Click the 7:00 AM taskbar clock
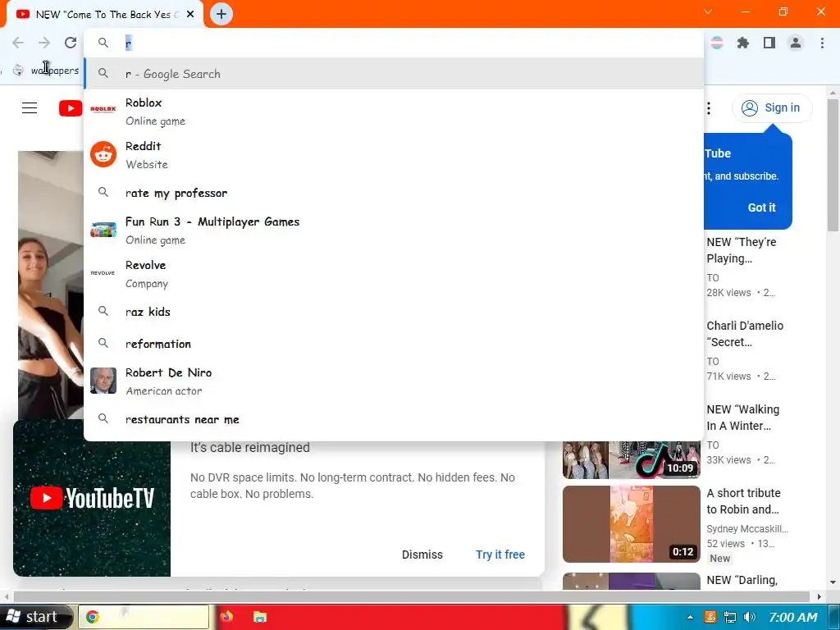This screenshot has width=840, height=630. [793, 617]
